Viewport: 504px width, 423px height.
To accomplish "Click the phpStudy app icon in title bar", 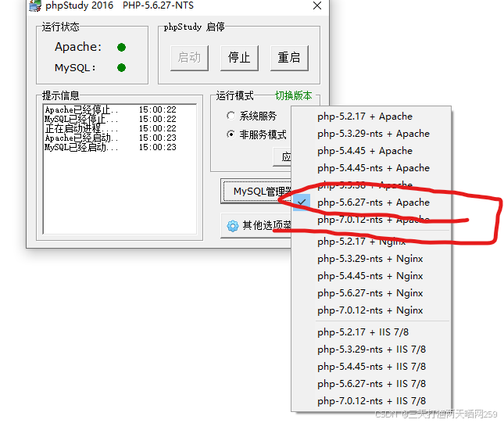I will coord(35,5).
